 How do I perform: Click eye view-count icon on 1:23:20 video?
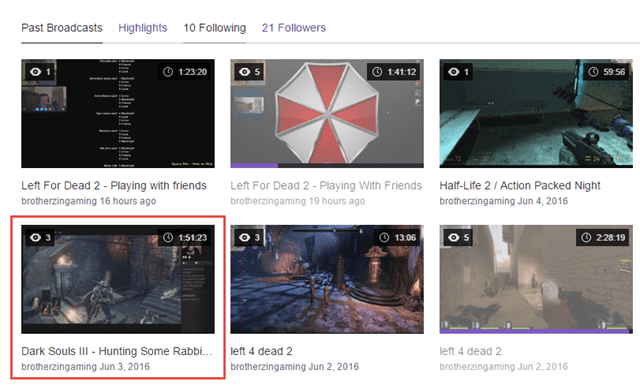pos(36,72)
